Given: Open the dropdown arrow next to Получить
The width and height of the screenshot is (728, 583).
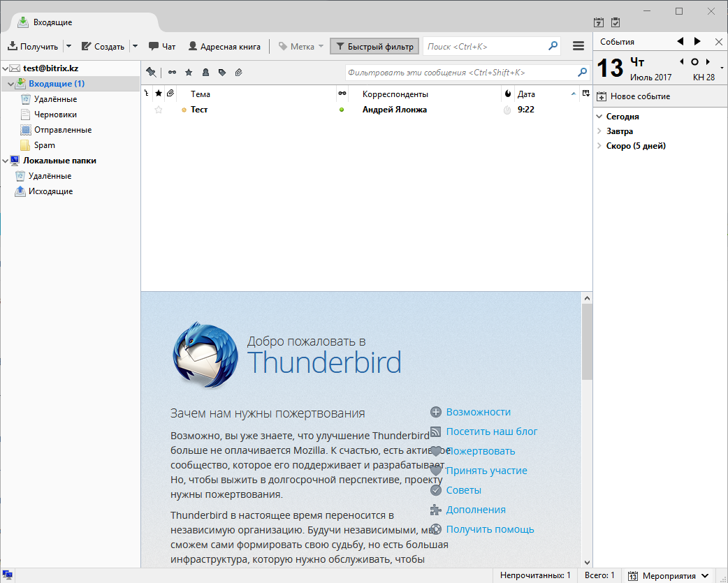Looking at the screenshot, I should pyautogui.click(x=68, y=46).
